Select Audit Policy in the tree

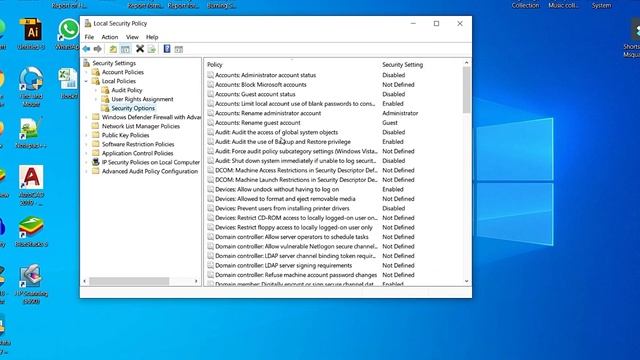coord(127,90)
